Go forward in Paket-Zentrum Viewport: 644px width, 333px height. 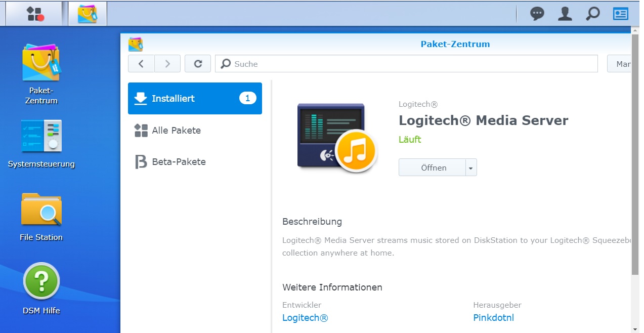pos(167,64)
